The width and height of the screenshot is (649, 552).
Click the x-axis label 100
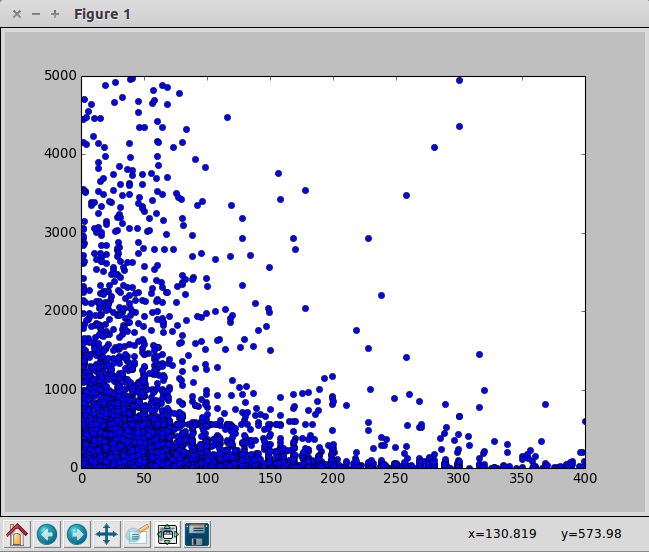pyautogui.click(x=207, y=479)
